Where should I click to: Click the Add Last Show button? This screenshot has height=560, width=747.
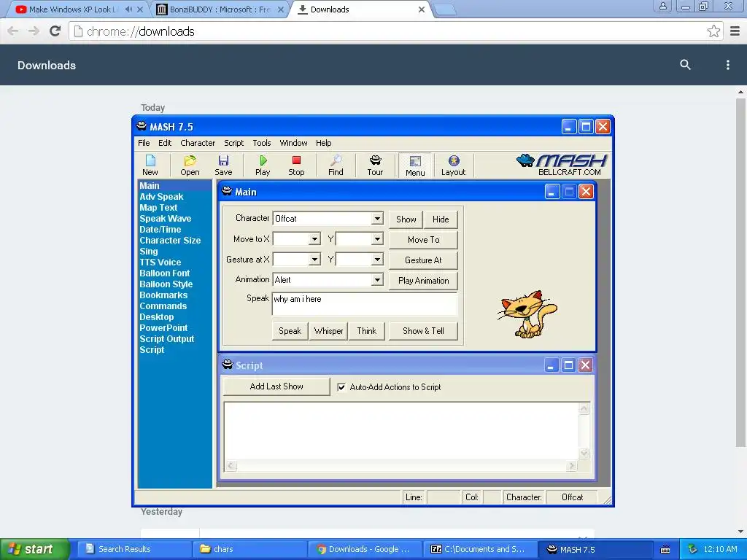click(x=276, y=386)
